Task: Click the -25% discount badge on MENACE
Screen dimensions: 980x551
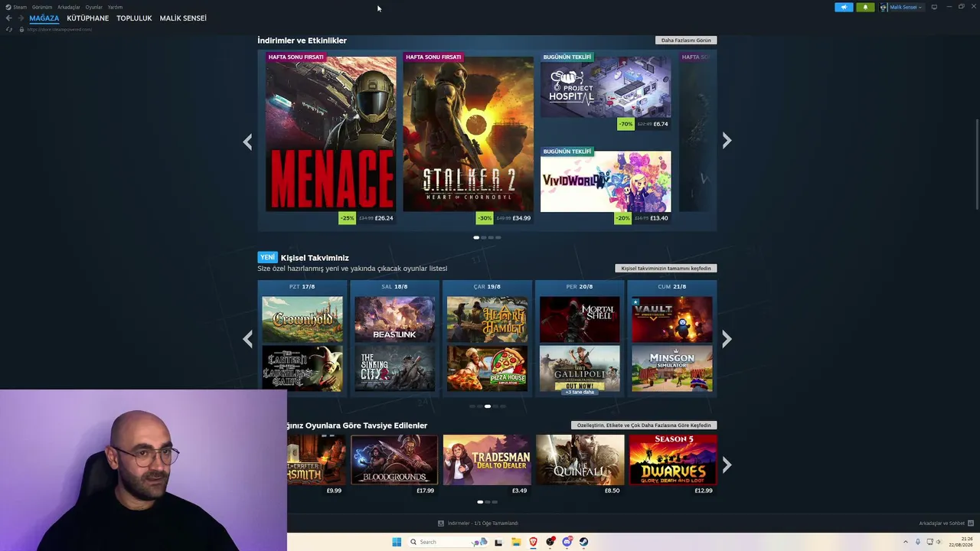Action: (348, 218)
